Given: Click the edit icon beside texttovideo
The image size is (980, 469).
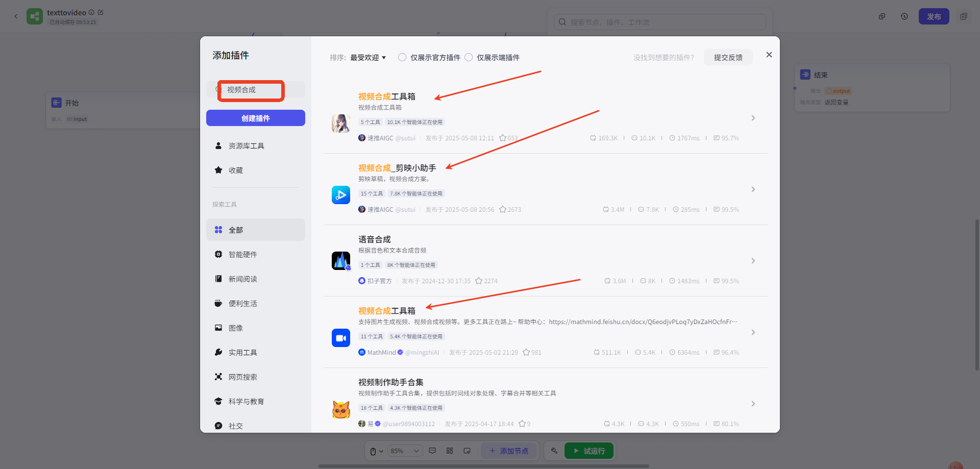Looking at the screenshot, I should 101,12.
